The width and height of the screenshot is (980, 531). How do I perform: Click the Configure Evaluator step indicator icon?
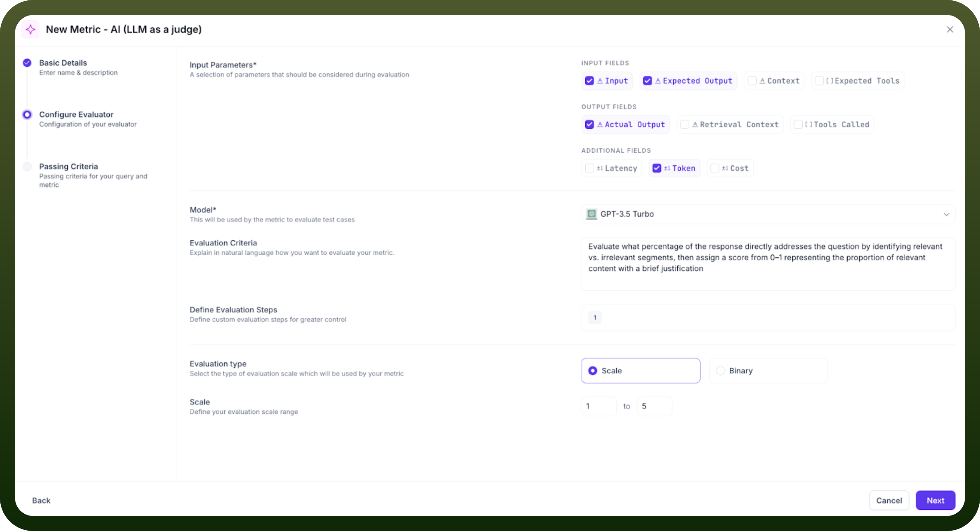tap(27, 115)
